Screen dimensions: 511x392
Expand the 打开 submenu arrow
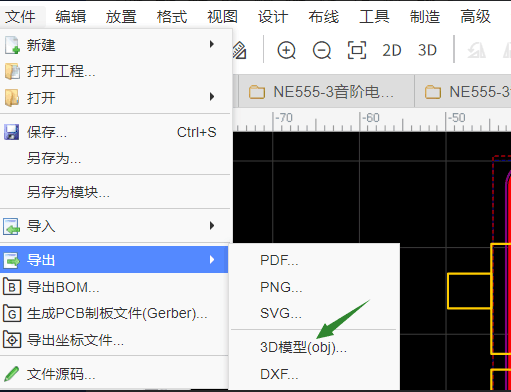coord(212,97)
